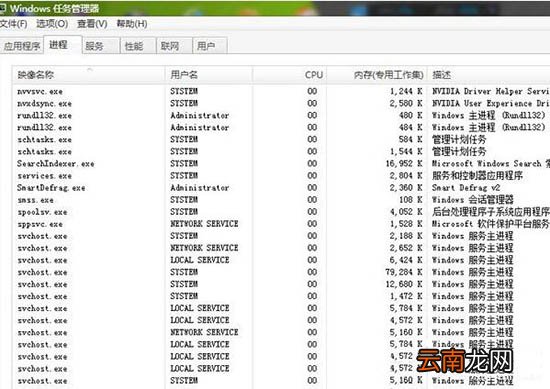The width and height of the screenshot is (550, 389).
Task: Click the 2,580 K memory value
Action: click(x=406, y=103)
